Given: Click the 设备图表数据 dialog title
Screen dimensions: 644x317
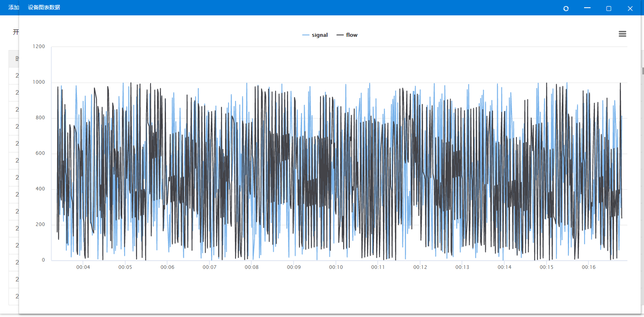Looking at the screenshot, I should point(44,8).
